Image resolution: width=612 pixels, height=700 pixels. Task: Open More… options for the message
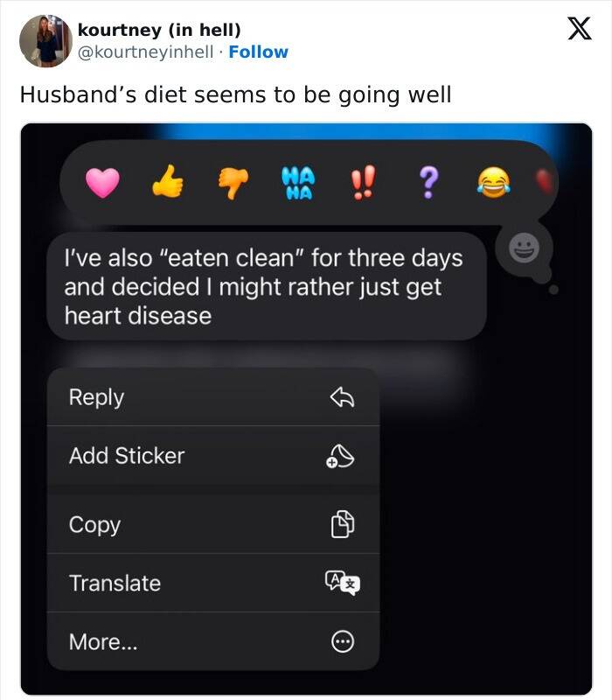click(213, 641)
